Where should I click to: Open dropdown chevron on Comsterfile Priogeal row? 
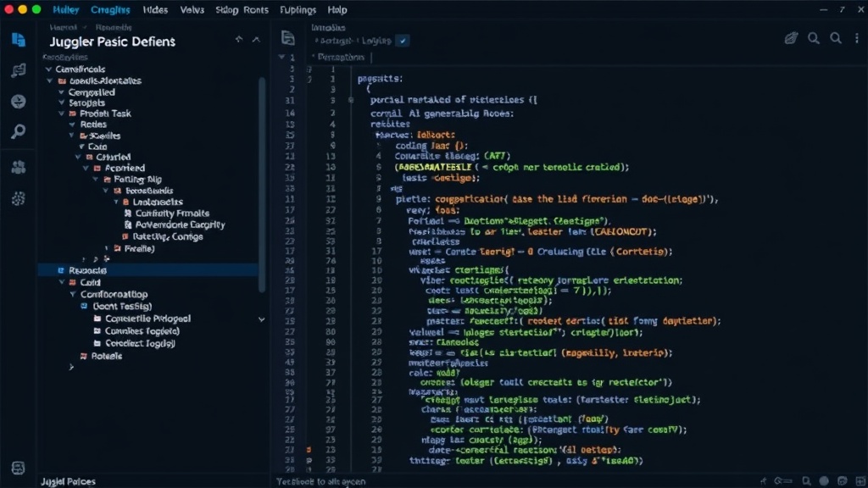click(261, 319)
